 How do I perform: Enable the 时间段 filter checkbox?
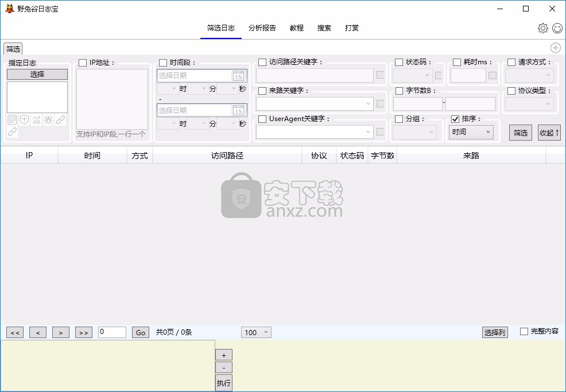pyautogui.click(x=163, y=63)
